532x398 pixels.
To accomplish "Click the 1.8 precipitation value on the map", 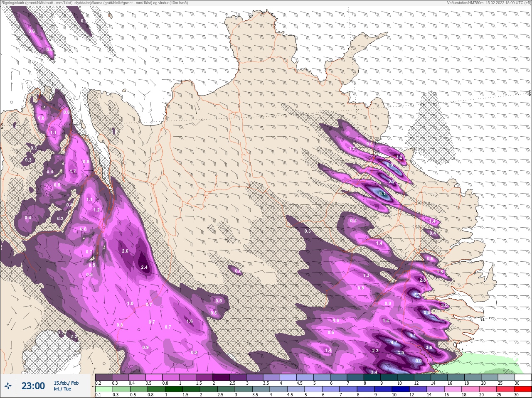I will point(441,272).
